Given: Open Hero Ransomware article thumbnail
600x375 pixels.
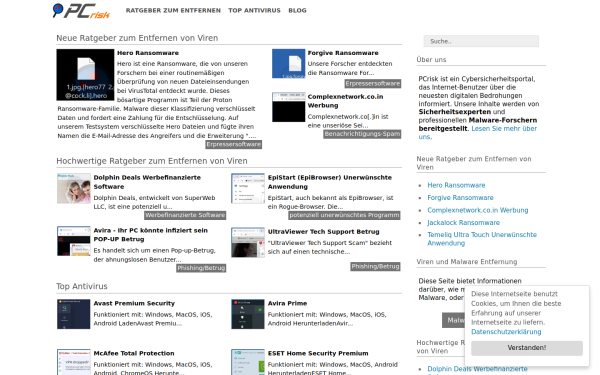Looking at the screenshot, I should [85, 75].
